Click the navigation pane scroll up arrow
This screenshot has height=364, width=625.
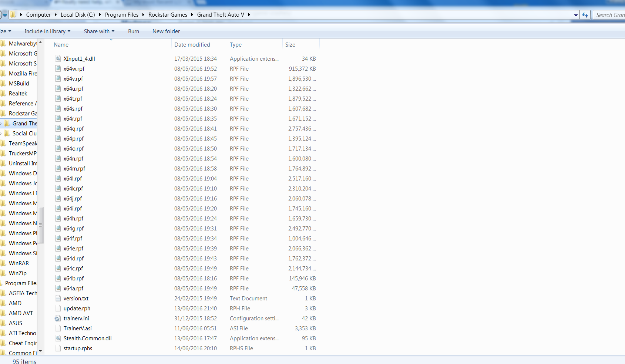40,43
